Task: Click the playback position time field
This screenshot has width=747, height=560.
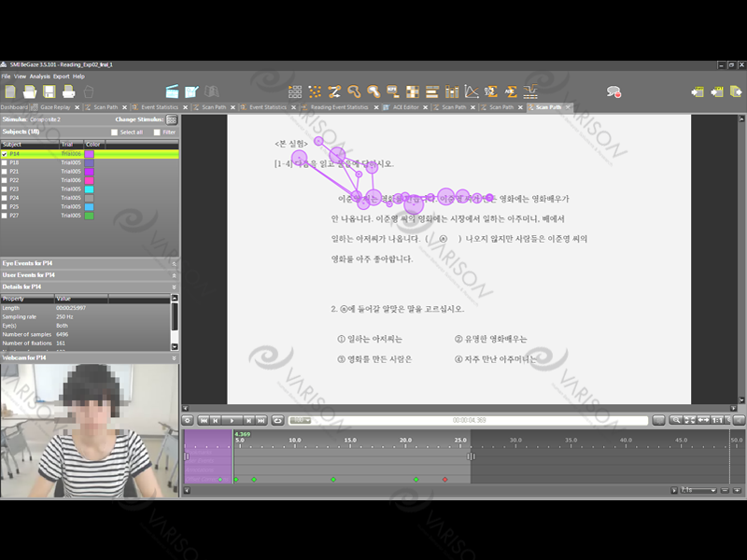Action: [469, 421]
